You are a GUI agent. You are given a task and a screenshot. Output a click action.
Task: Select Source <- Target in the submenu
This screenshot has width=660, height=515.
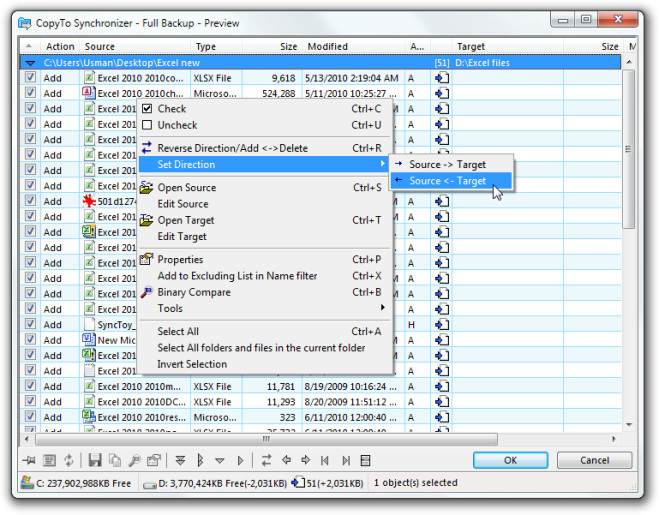point(451,181)
